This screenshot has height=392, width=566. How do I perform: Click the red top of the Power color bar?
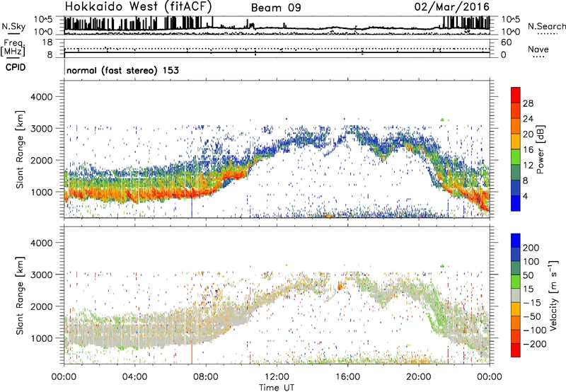click(x=516, y=95)
